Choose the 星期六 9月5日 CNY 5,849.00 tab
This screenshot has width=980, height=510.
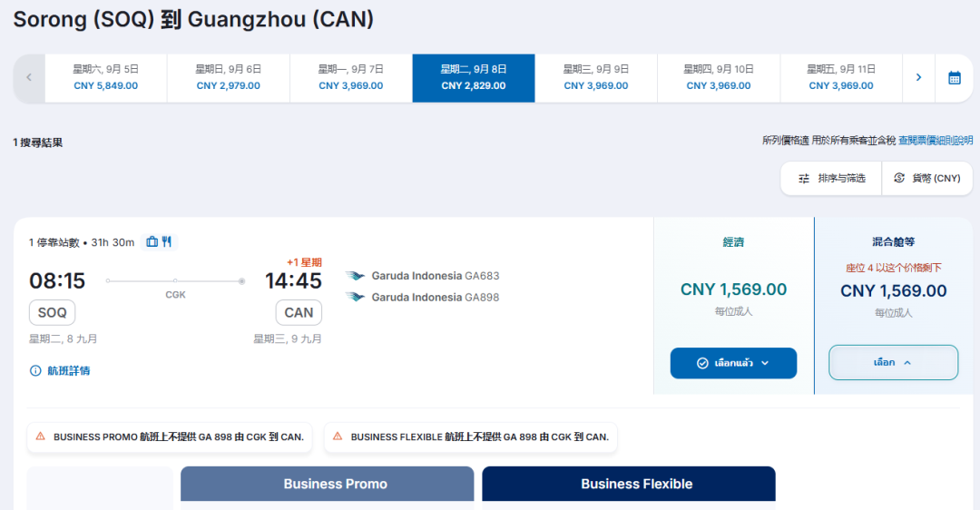pos(105,78)
